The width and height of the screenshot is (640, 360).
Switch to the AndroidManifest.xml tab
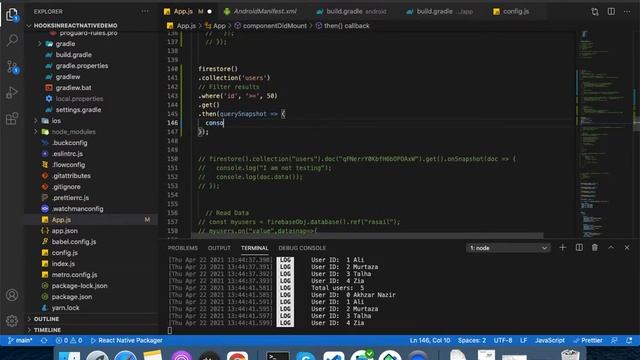click(x=260, y=11)
